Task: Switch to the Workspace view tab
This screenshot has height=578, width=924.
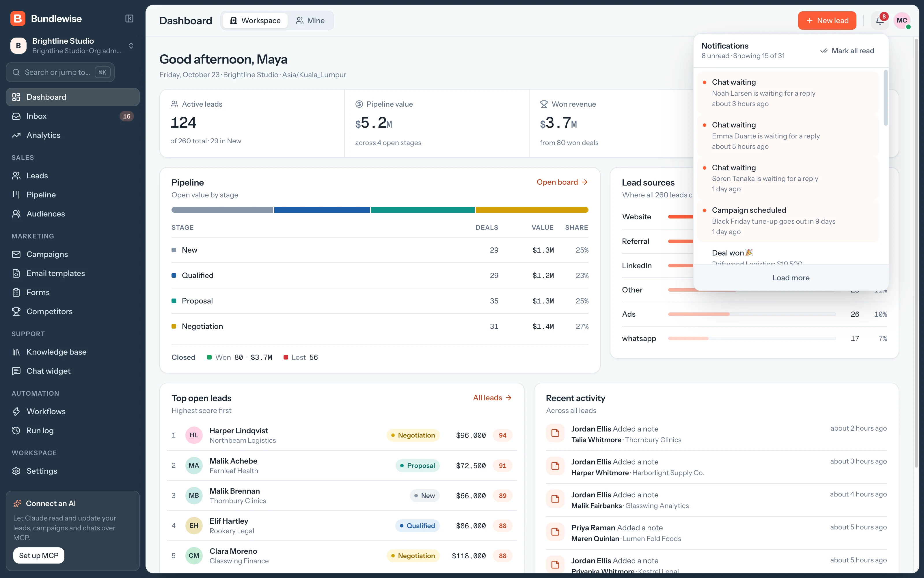Action: [x=255, y=21]
